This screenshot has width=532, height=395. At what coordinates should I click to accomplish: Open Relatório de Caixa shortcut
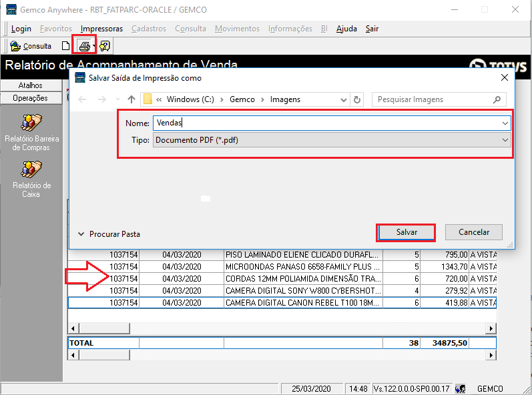point(31,179)
